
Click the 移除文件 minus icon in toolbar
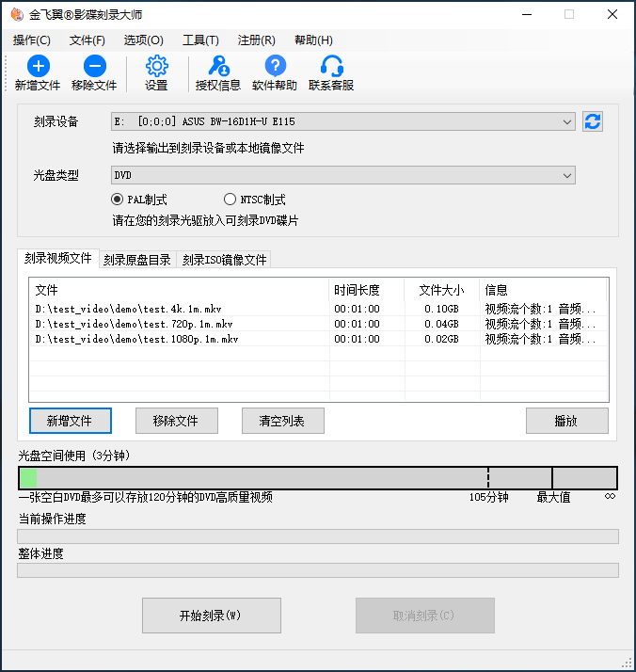pos(94,66)
